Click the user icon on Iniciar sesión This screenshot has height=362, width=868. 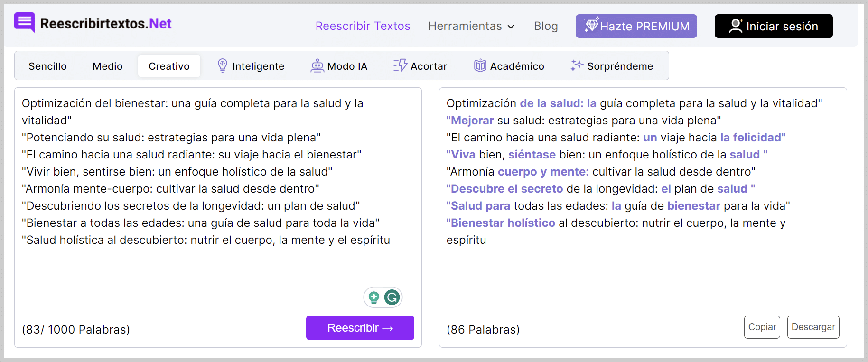pos(736,26)
